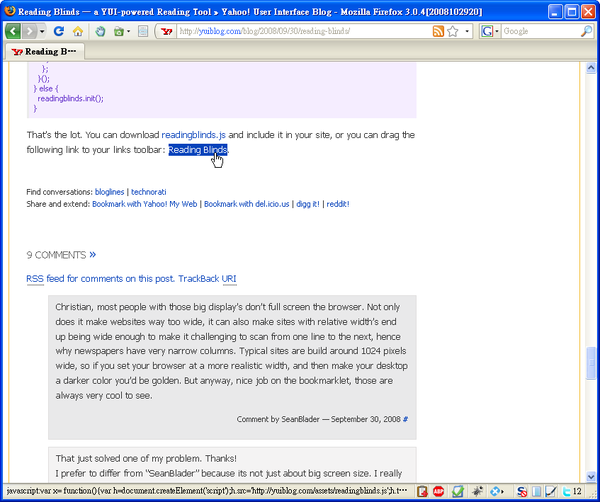Select the 'Reading B…' tab

[x=44, y=51]
